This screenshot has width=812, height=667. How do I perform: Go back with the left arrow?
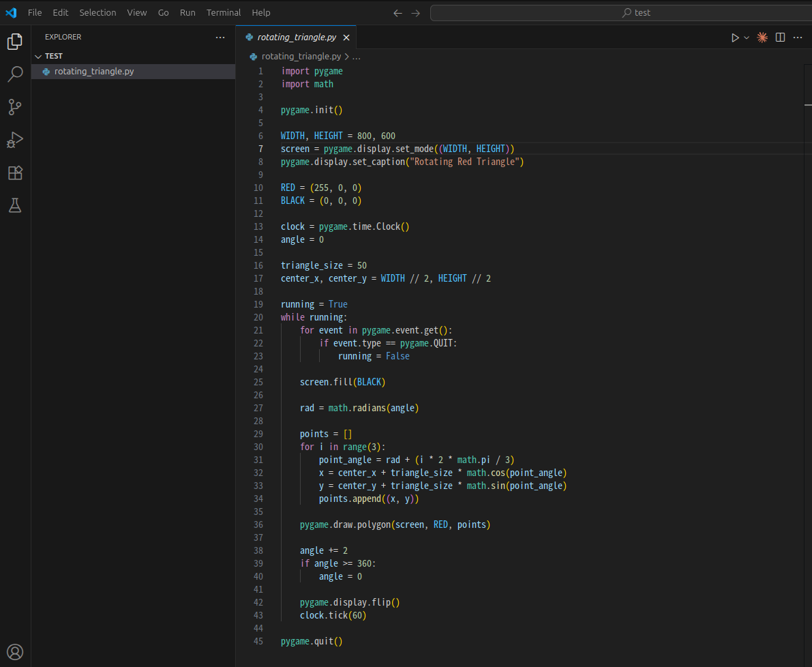[x=397, y=13]
